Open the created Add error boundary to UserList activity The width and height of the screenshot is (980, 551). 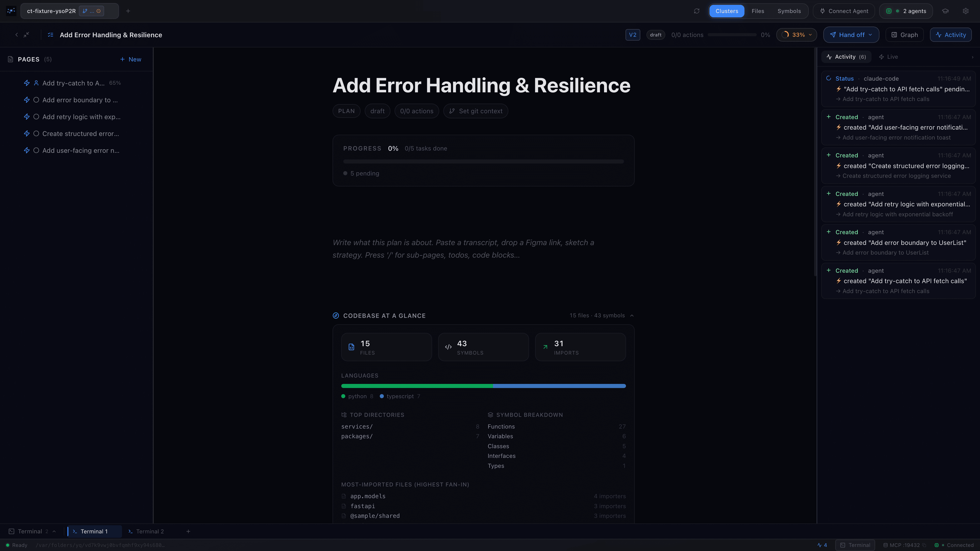coord(898,243)
